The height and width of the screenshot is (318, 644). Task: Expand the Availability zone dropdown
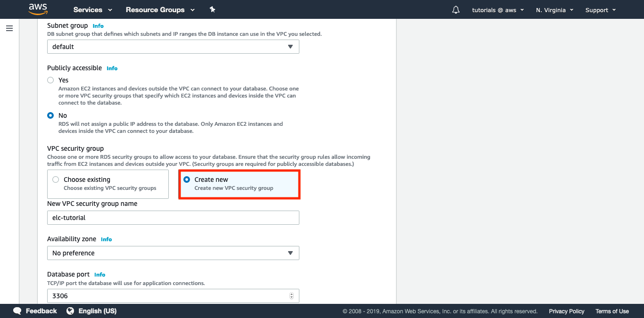click(173, 253)
